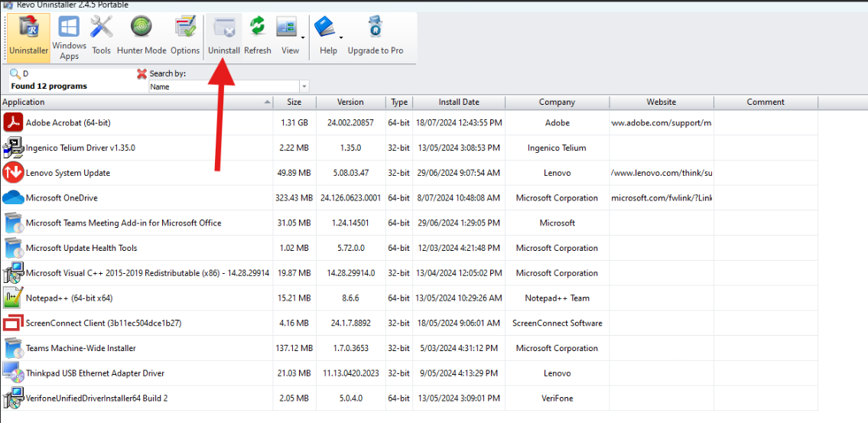Select VerifoneUnifiedDriverInstaller64 Build 2
868x423 pixels.
pyautogui.click(x=410, y=398)
